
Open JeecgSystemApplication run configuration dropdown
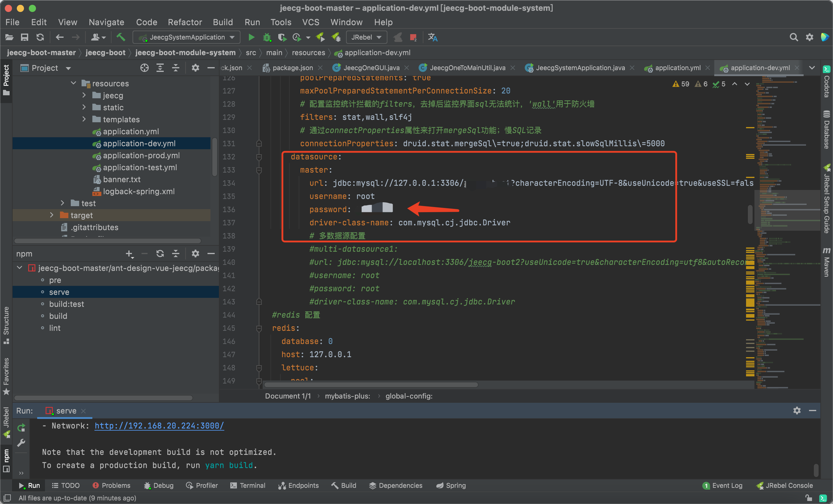coord(187,37)
